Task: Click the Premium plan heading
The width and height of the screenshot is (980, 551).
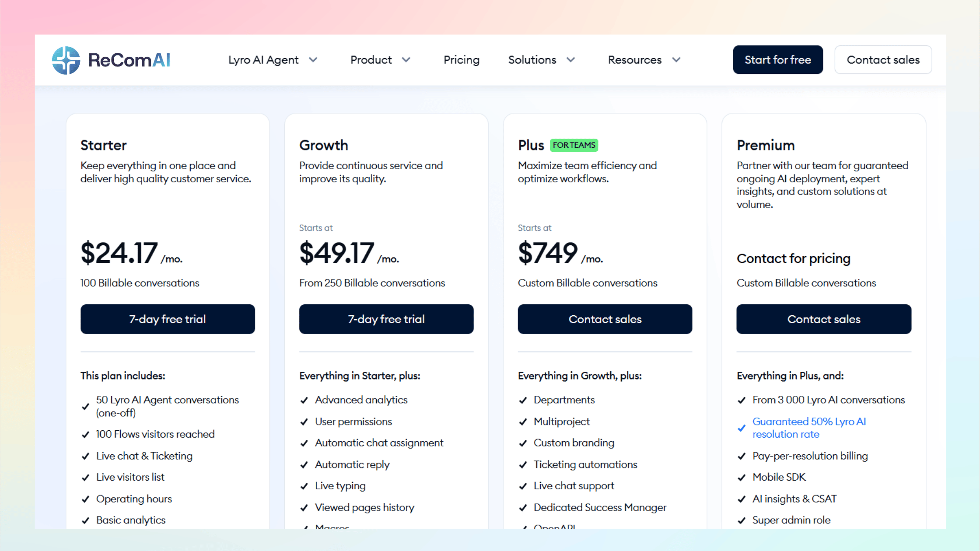Action: 766,145
